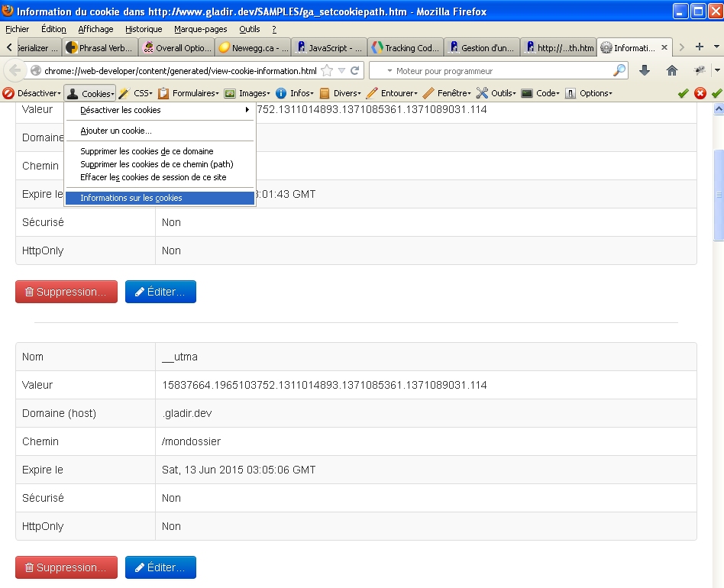The height and width of the screenshot is (588, 724).
Task: Open the Marque-pages menu
Action: click(x=200, y=29)
